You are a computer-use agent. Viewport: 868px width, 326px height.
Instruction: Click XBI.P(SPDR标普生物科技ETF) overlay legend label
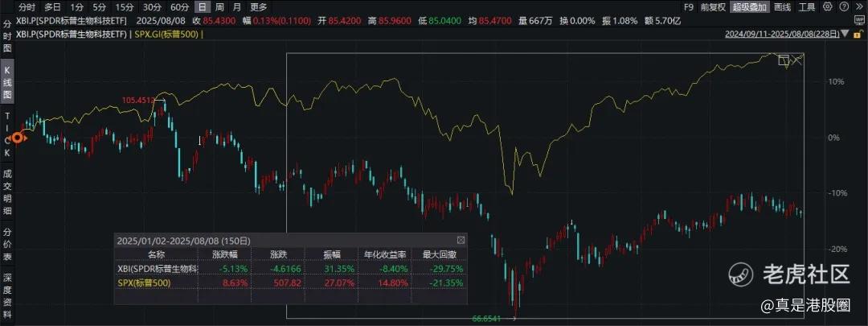pyautogui.click(x=72, y=34)
